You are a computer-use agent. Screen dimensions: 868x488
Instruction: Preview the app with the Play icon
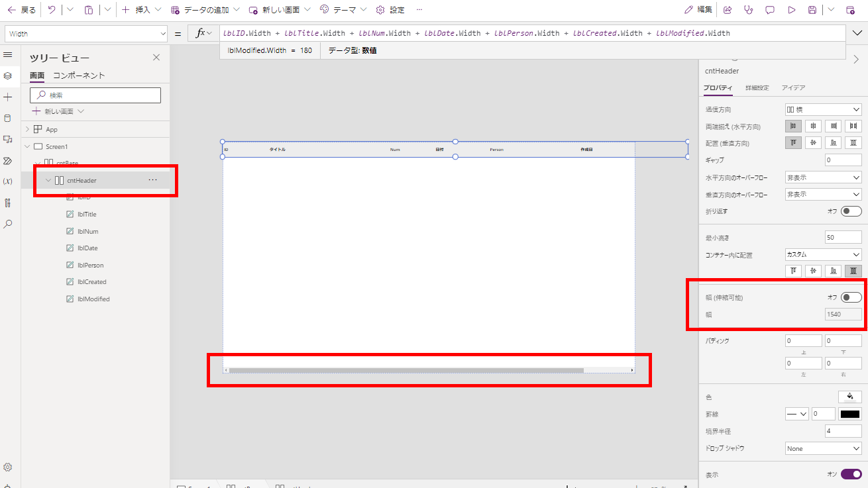(792, 9)
